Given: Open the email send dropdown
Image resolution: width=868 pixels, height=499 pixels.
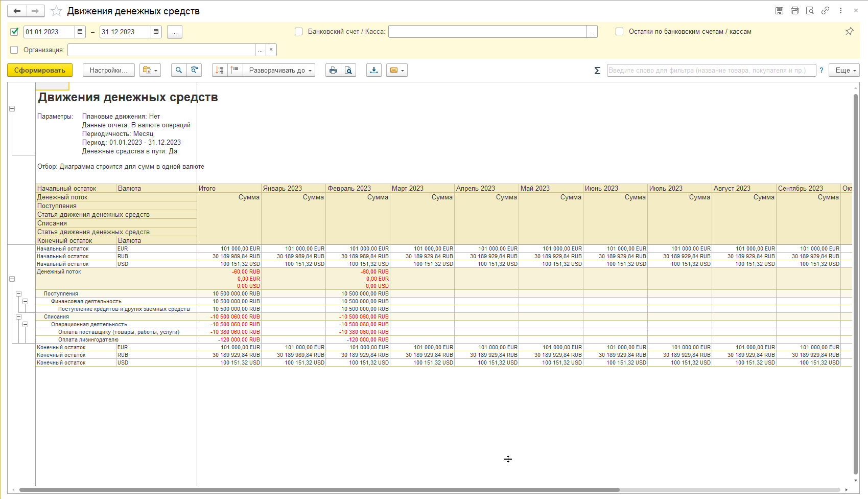Looking at the screenshot, I should coord(397,71).
